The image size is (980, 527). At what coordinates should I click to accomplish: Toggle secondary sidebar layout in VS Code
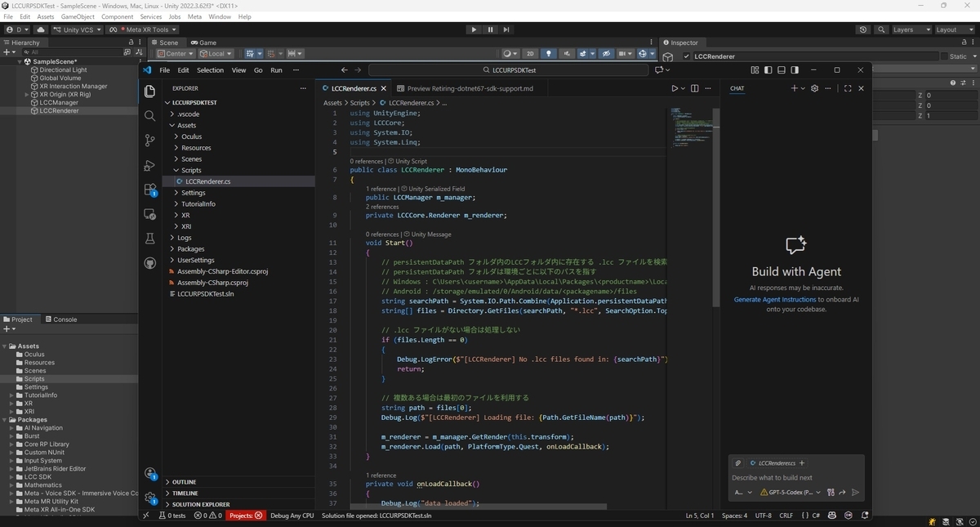[x=795, y=70]
